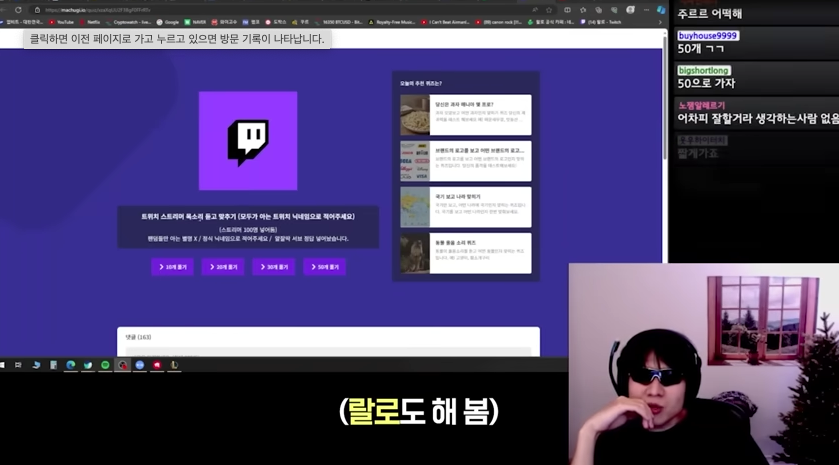This screenshot has width=839, height=465.
Task: Open the NAVER bookmark
Action: coord(195,22)
